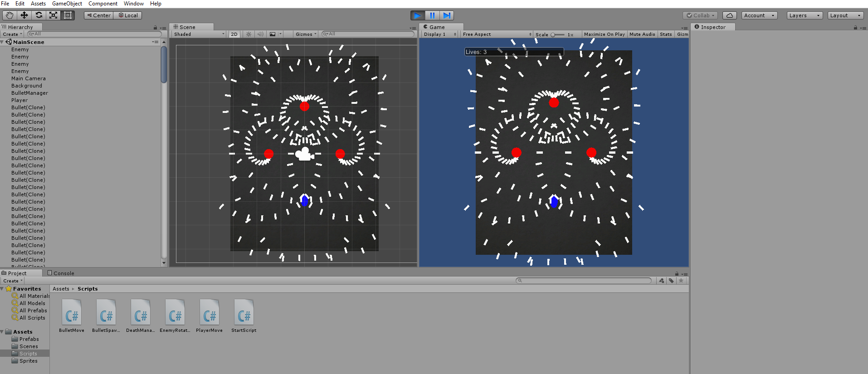868x374 pixels.
Task: Open the Component menu
Action: pos(103,4)
